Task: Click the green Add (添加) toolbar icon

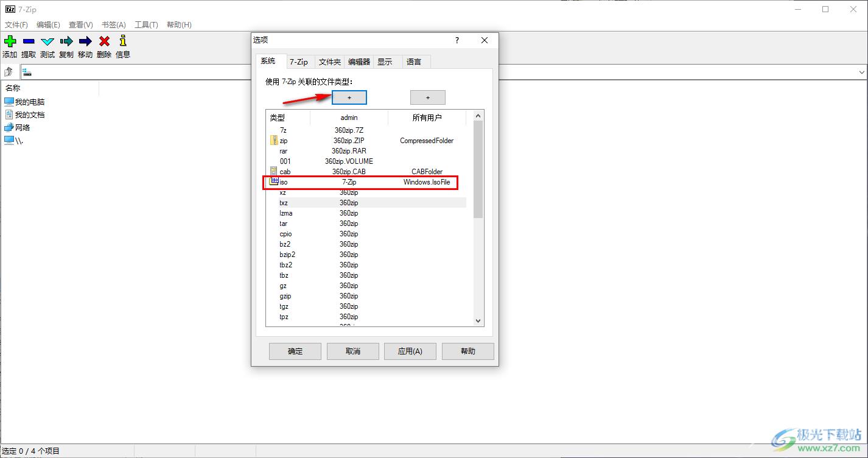Action: (10, 41)
